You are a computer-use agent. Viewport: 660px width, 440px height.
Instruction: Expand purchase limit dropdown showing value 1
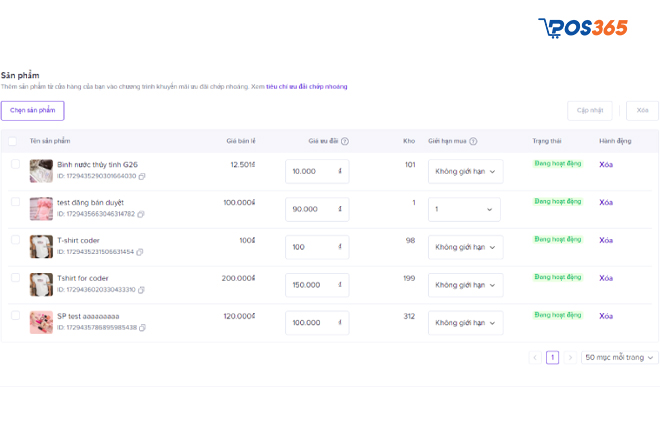[465, 209]
